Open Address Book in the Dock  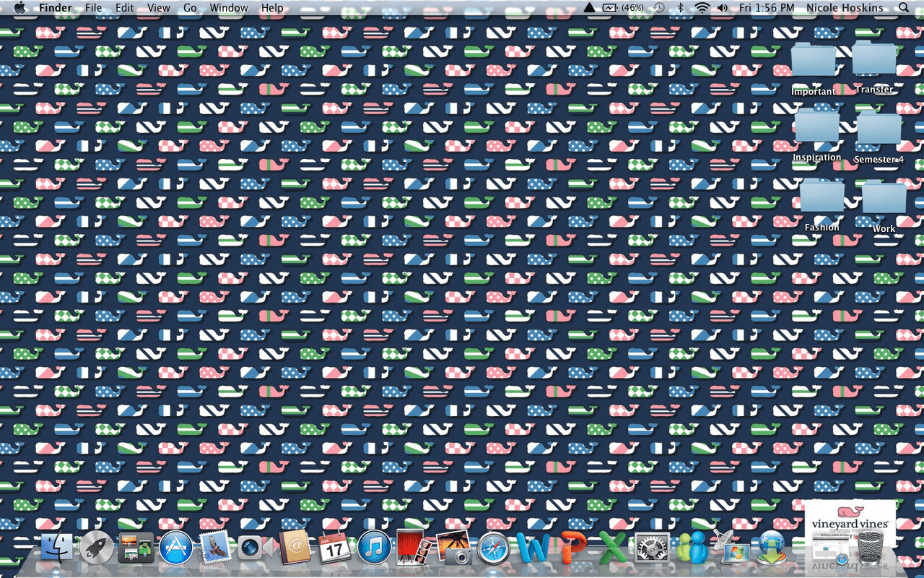[x=294, y=548]
